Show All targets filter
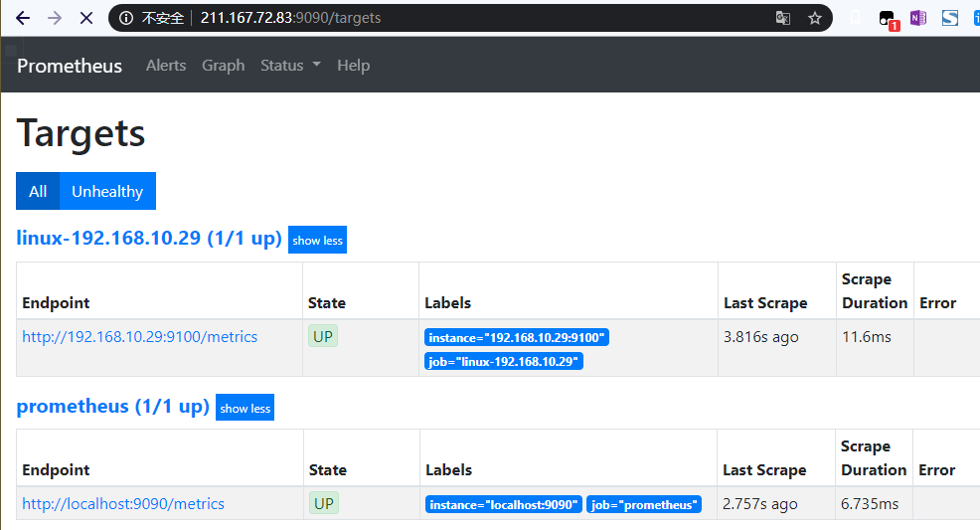This screenshot has width=980, height=530. tap(38, 191)
